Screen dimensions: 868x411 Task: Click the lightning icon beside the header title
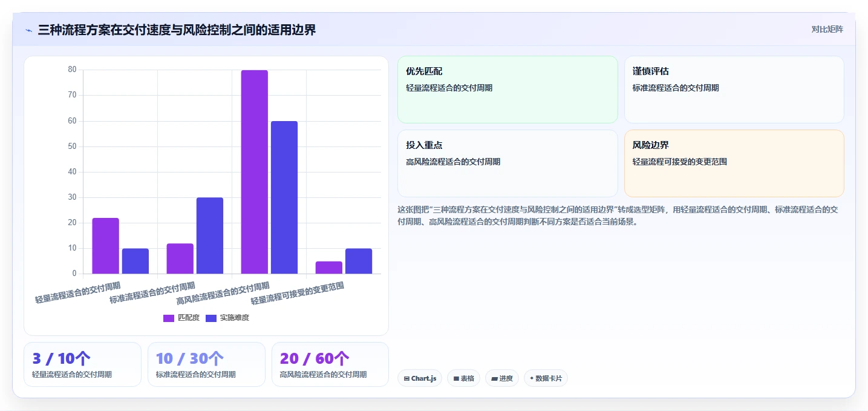(x=28, y=30)
